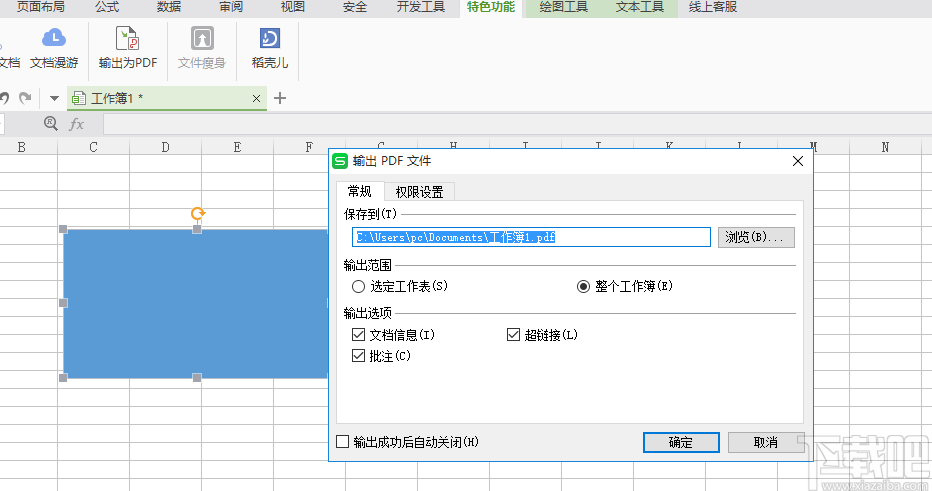Open the 开发工具 ribbon tab
932x491 pixels.
pos(421,7)
